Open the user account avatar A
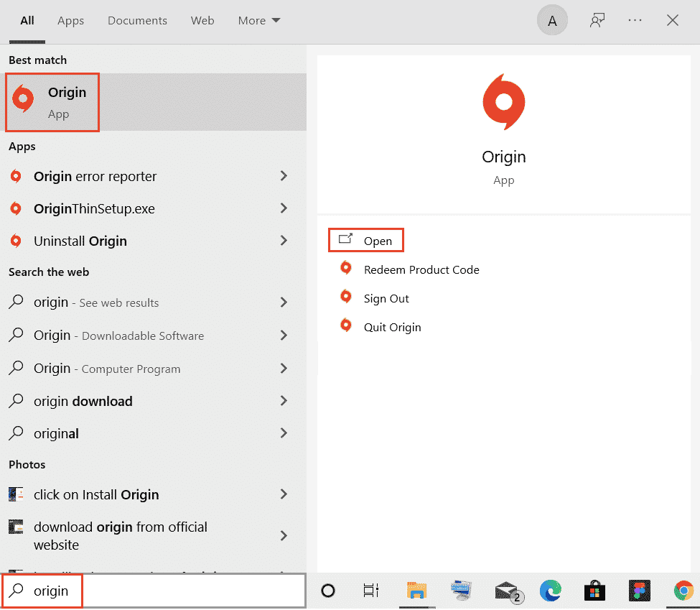700x610 pixels. pyautogui.click(x=552, y=21)
